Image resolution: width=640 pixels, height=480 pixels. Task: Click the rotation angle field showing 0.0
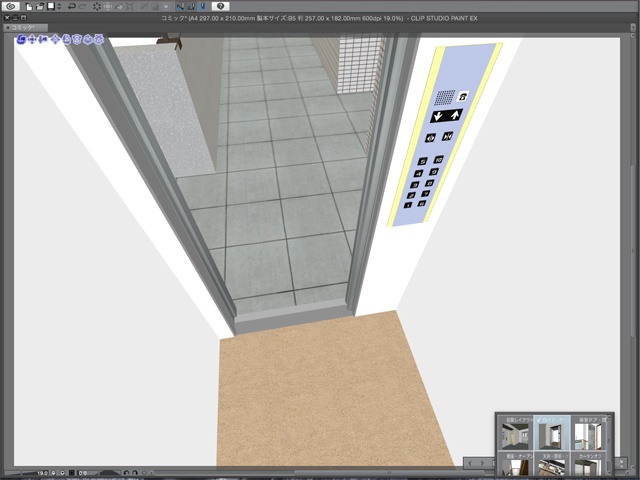pos(84,473)
